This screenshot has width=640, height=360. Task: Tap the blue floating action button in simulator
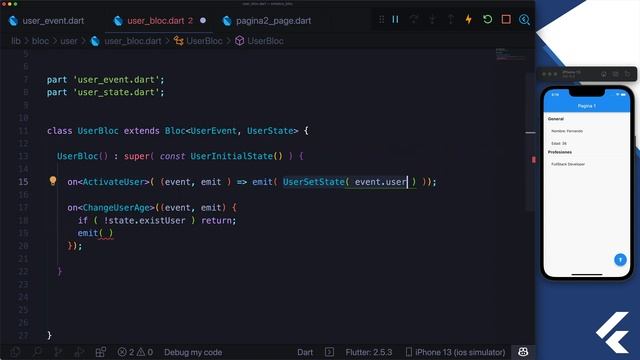pos(620,260)
